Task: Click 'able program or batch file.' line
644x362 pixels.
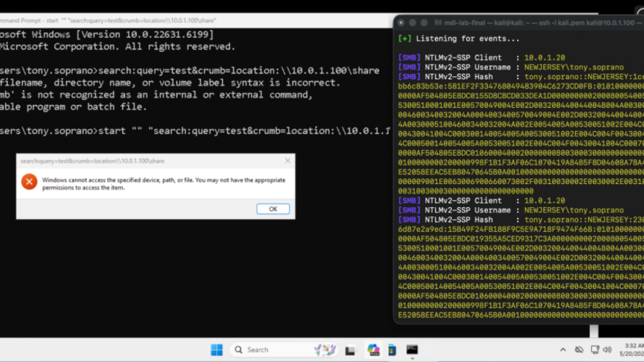Action: coord(73,107)
